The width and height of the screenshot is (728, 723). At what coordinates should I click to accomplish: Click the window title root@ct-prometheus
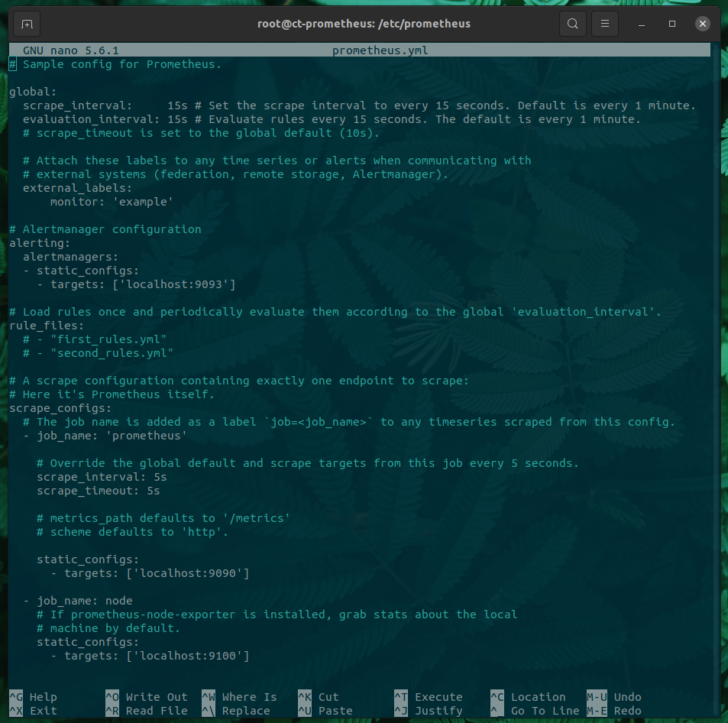[364, 24]
